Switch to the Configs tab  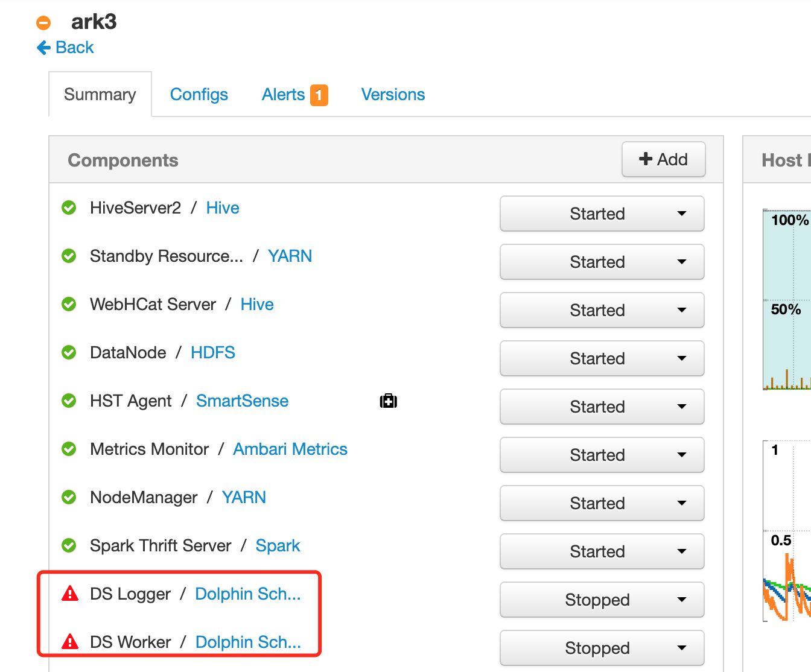click(x=199, y=95)
